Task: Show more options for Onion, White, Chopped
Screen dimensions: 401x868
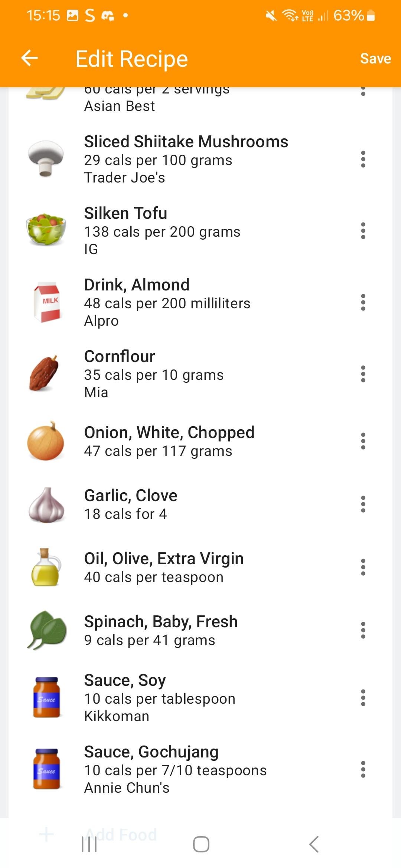Action: [363, 441]
